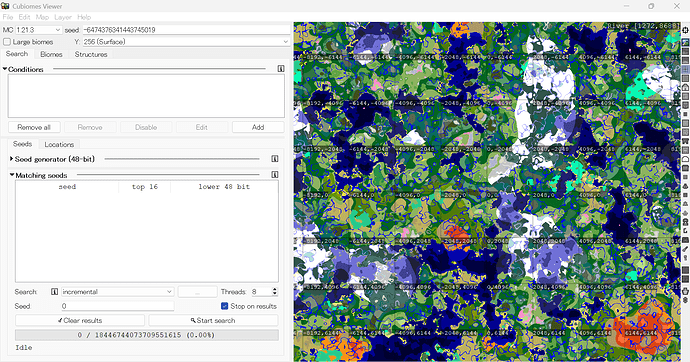Click the search progress bar
The width and height of the screenshot is (690, 362).
click(x=147, y=335)
